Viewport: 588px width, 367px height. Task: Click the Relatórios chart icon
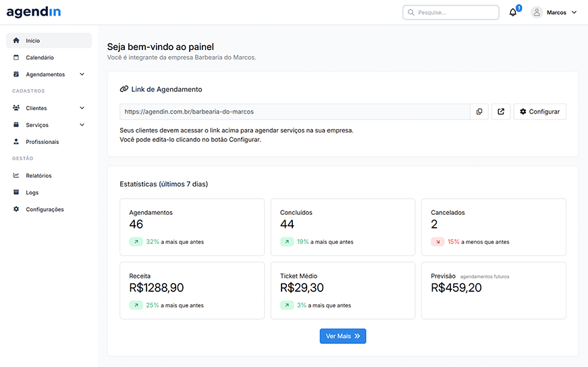tap(16, 175)
